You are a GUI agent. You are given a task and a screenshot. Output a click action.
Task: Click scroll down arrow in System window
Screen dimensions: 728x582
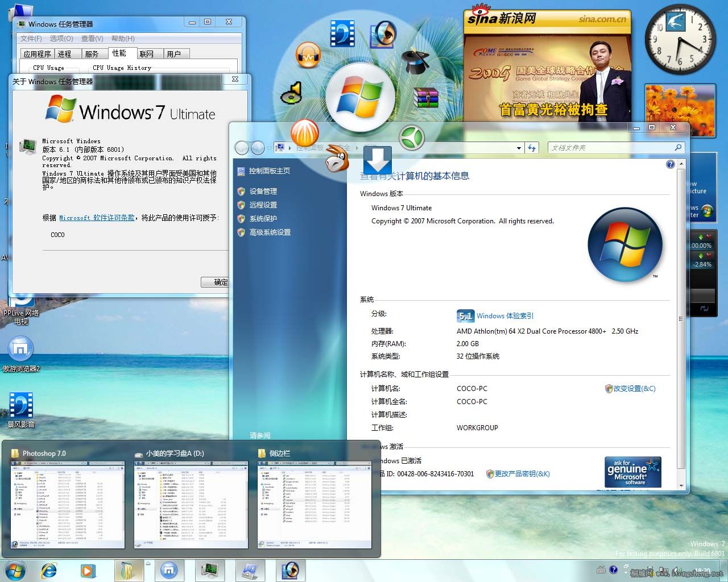coord(681,487)
